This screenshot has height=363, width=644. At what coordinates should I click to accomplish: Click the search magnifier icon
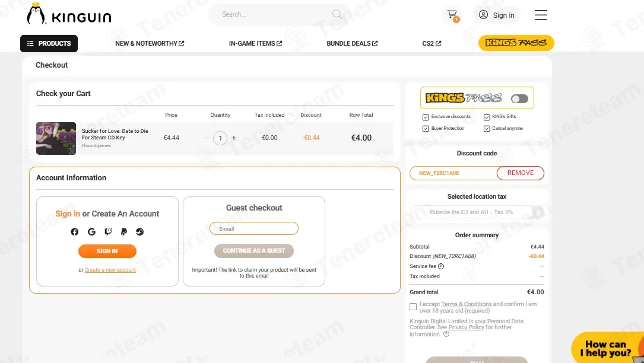coord(337,14)
